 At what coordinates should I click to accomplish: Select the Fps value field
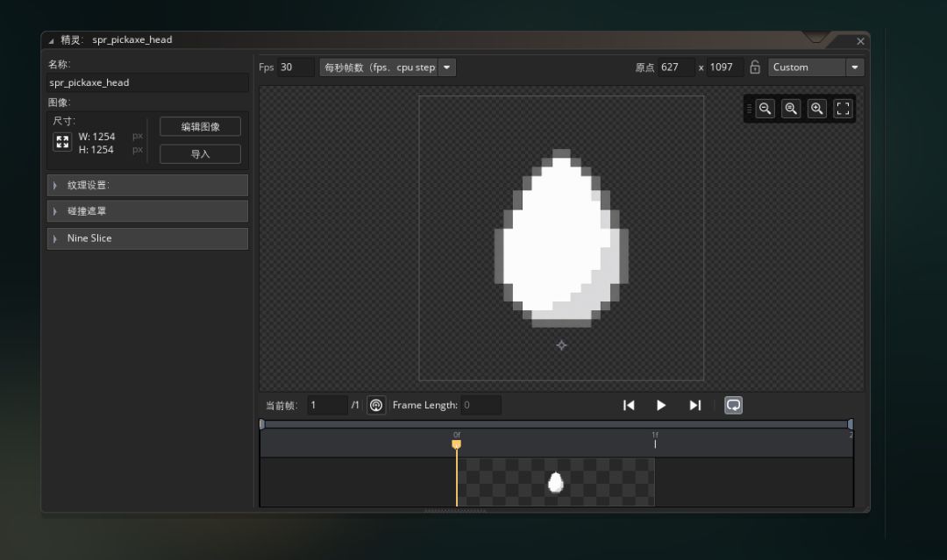click(x=296, y=67)
